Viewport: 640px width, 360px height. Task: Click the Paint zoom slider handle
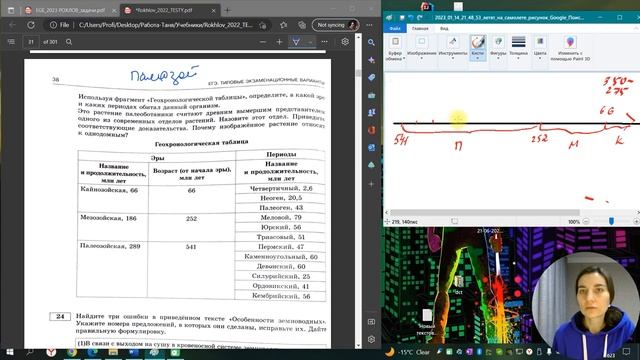tap(611, 221)
